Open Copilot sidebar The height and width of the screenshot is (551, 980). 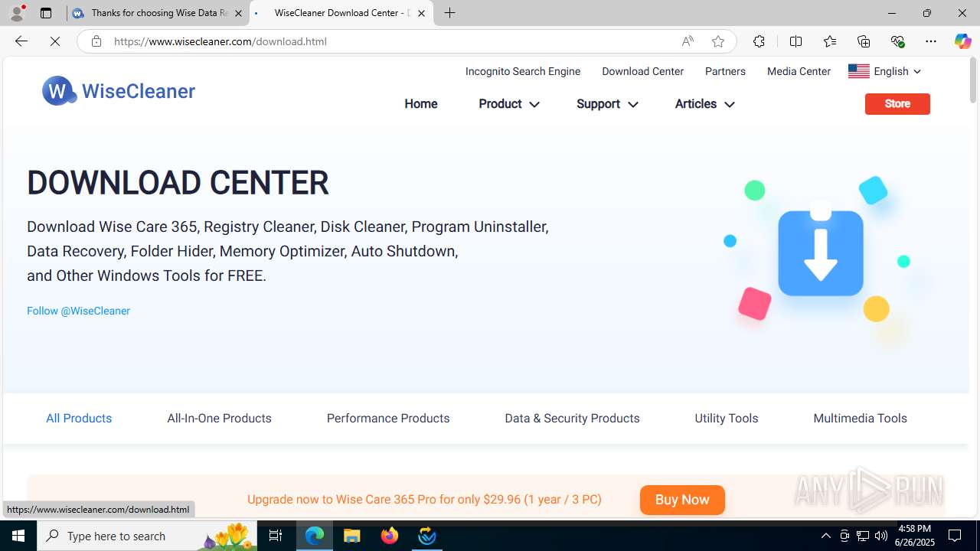(x=962, y=41)
